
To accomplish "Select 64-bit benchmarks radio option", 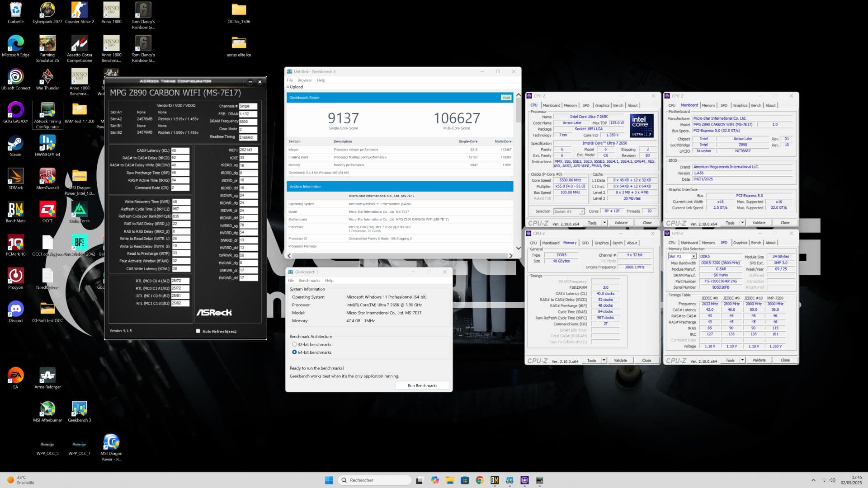I will 294,352.
